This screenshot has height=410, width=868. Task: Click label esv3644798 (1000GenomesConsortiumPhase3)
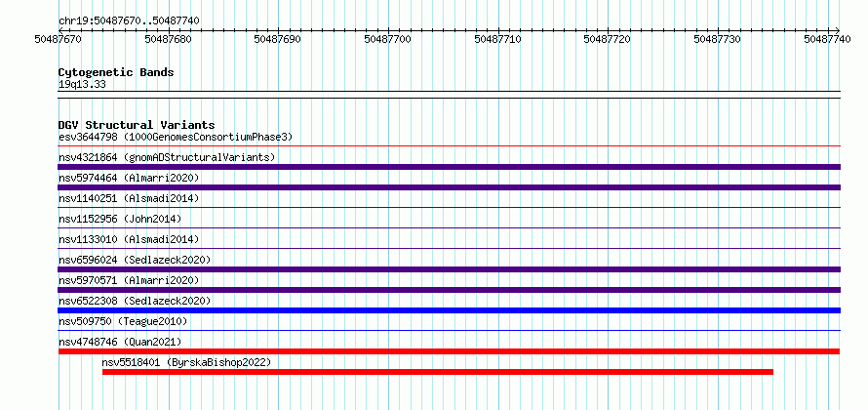click(x=176, y=137)
